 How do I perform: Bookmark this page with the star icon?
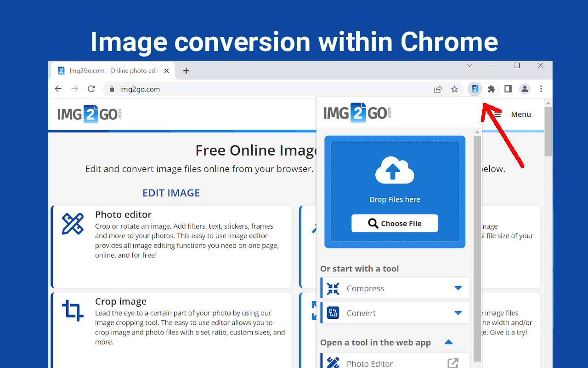click(454, 89)
